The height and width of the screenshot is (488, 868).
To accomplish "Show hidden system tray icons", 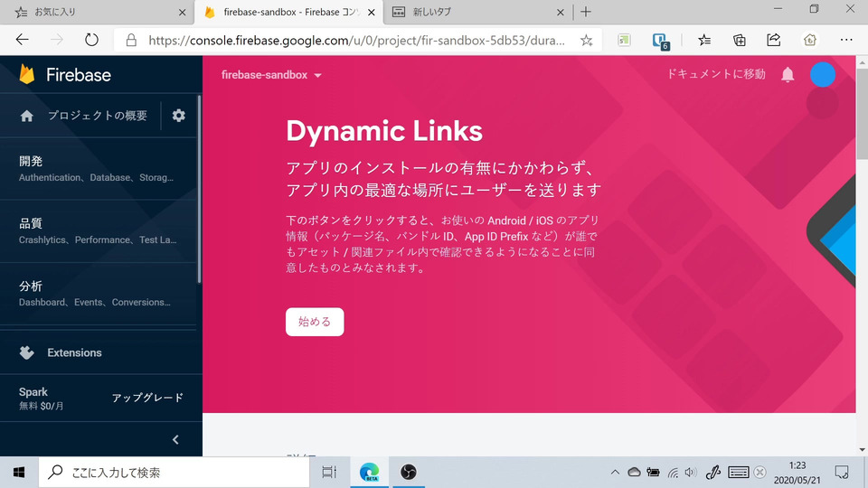I will [x=615, y=472].
